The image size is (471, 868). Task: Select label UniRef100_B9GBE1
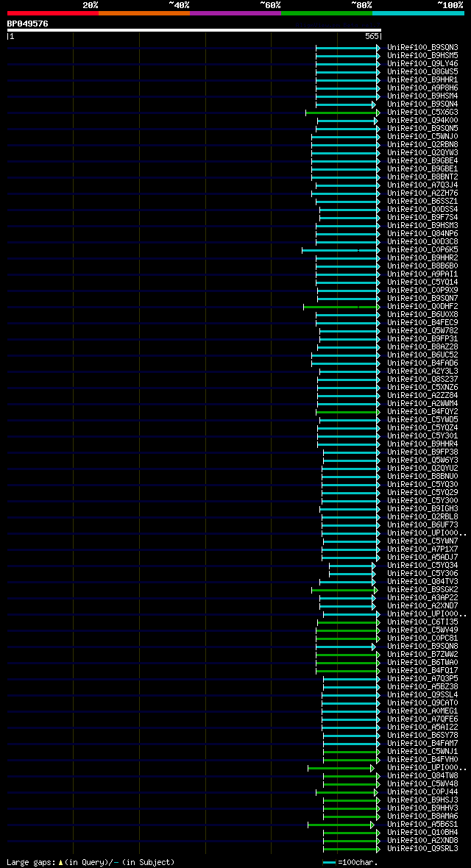(422, 169)
